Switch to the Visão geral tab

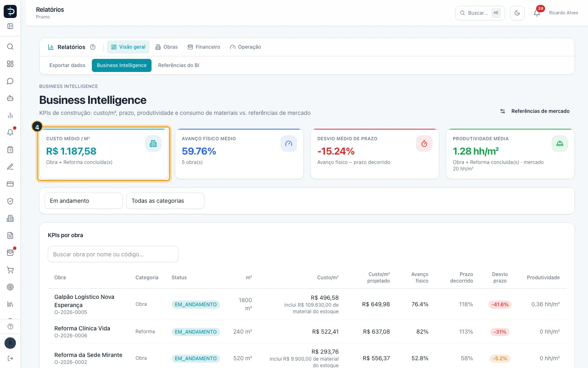coord(128,47)
